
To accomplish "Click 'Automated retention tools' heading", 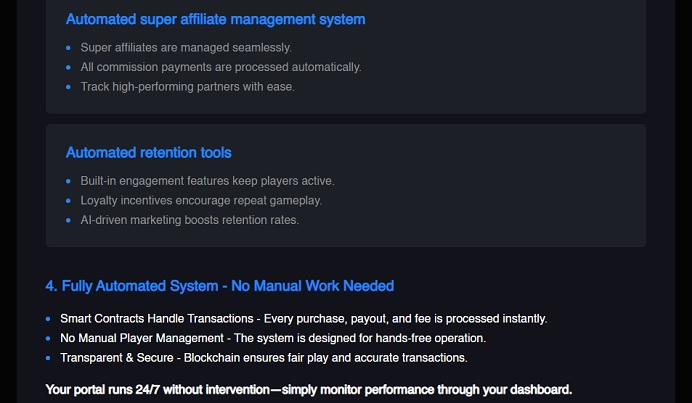I will click(148, 153).
